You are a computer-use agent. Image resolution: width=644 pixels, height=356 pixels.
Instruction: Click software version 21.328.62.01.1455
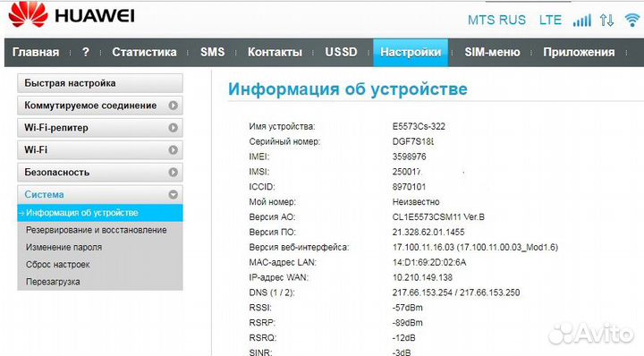coord(428,232)
